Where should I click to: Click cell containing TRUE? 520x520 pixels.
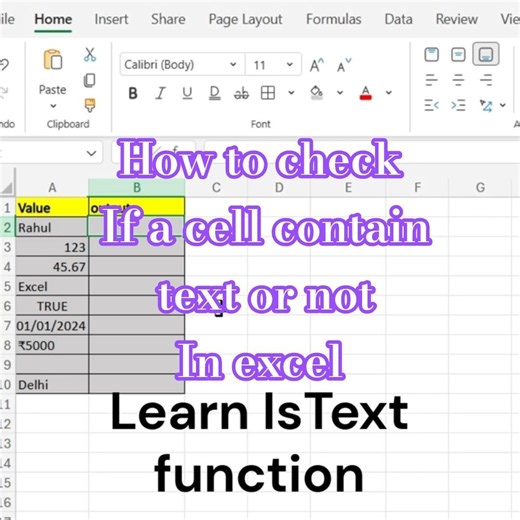tap(52, 306)
